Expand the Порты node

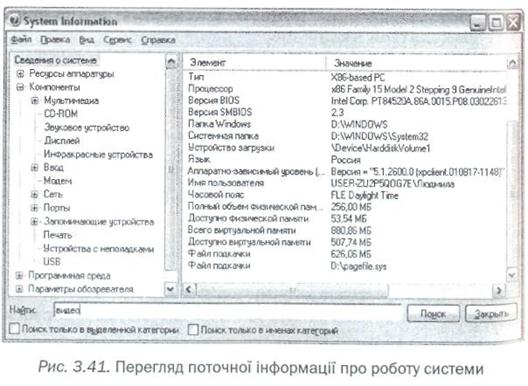34,208
